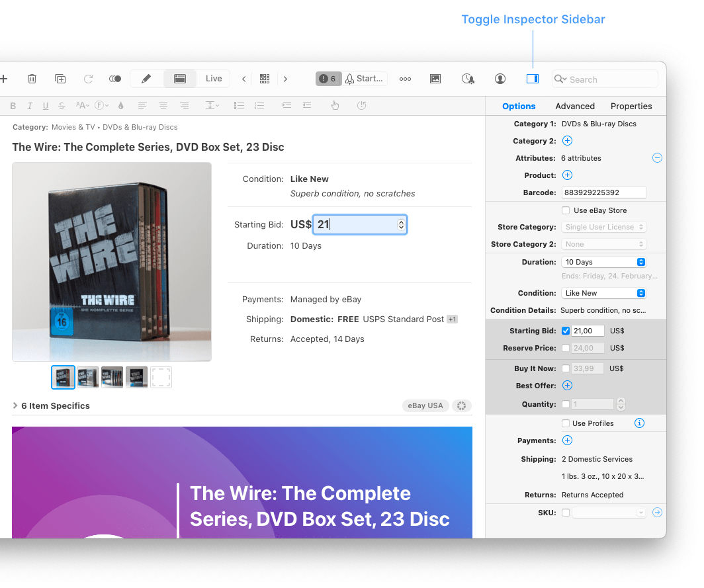This screenshot has height=588, width=704.
Task: Toggle the Inspector Sidebar icon
Action: coord(532,79)
